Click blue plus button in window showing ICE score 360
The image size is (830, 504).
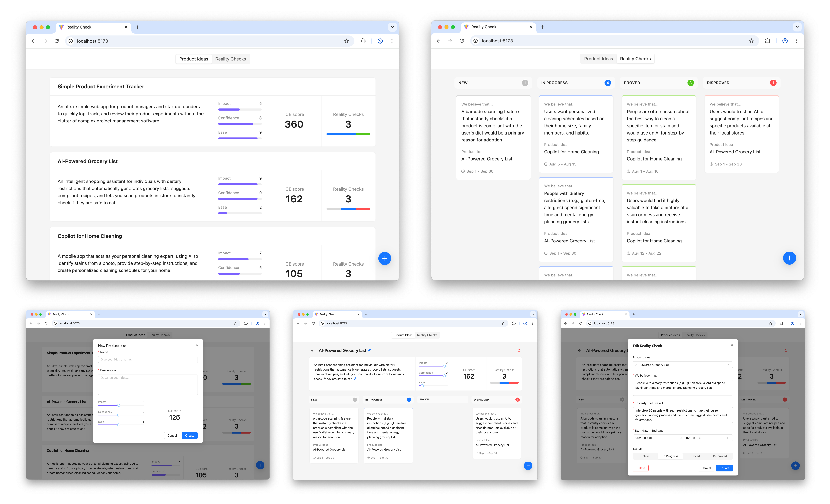point(385,259)
